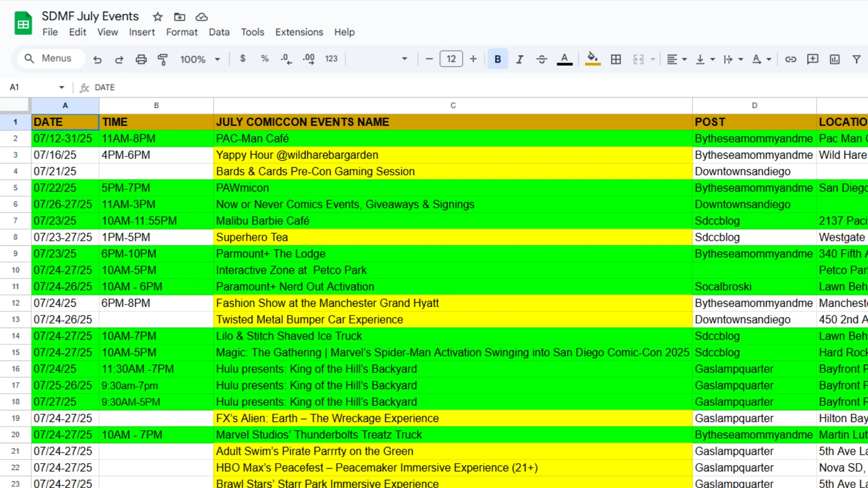Click the A1 name box
This screenshot has width=868, height=488.
pos(32,87)
